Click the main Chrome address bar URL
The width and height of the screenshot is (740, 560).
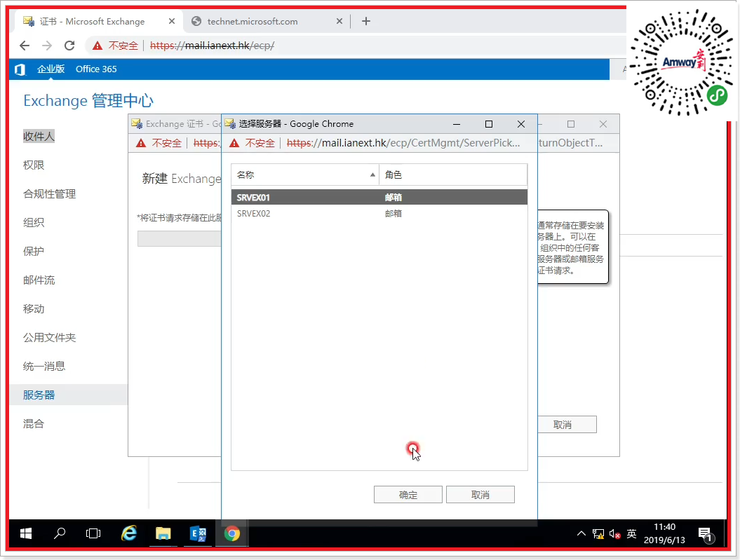[212, 46]
